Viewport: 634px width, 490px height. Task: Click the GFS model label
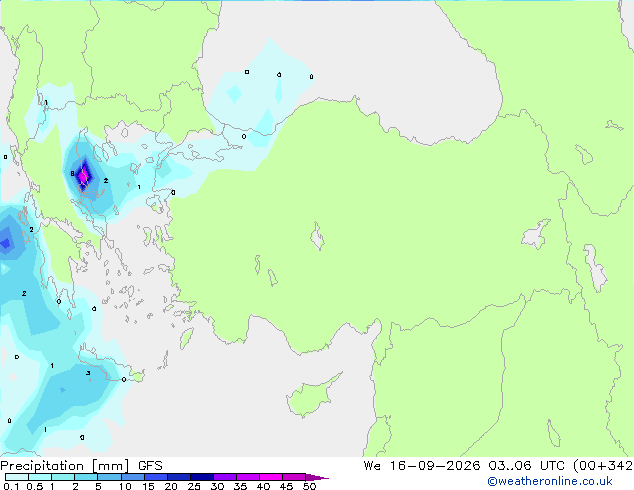tap(150, 466)
